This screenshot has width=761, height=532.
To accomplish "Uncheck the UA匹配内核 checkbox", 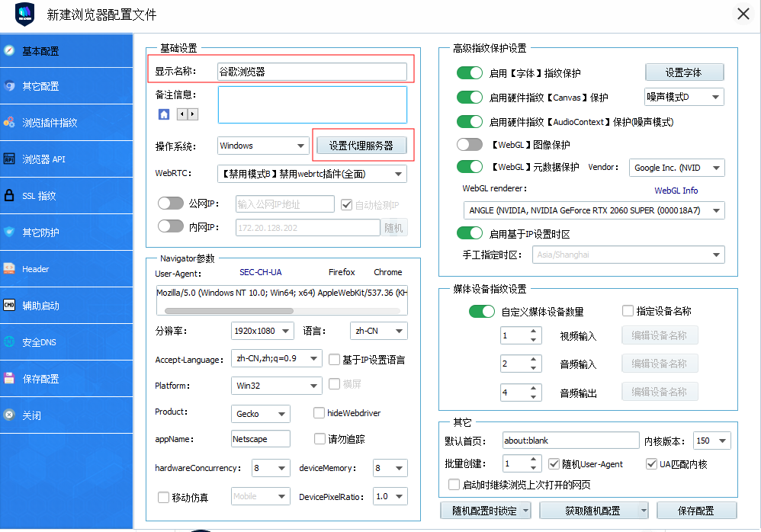I will (651, 463).
